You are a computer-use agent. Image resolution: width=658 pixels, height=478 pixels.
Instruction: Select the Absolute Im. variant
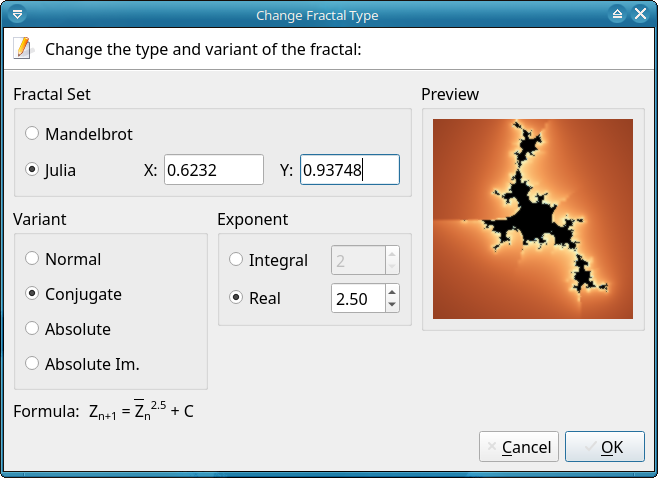[x=33, y=364]
